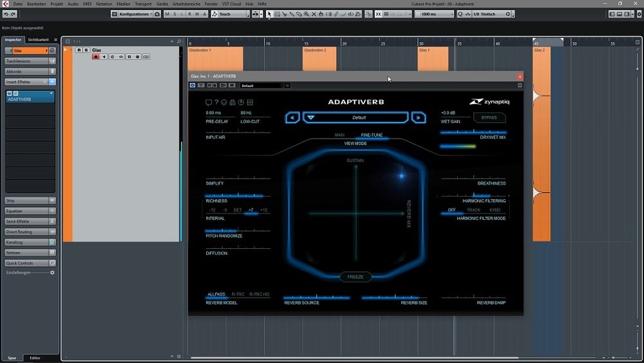Toggle Mute m on the Glas track
Viewport: 644px width, 363px height.
[79, 50]
